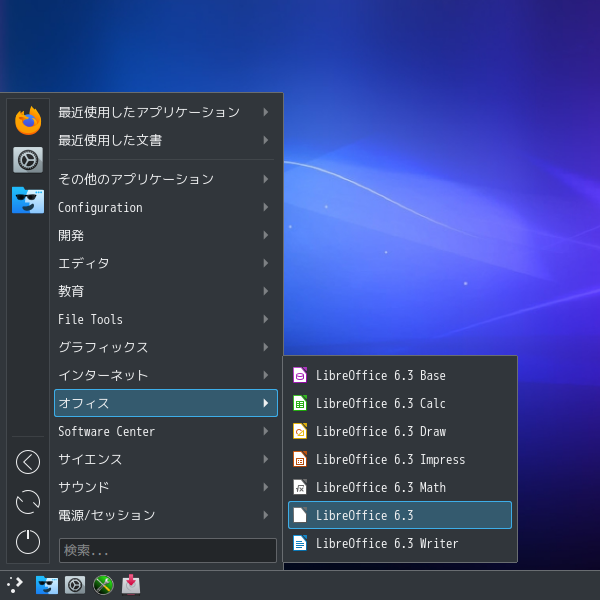Expand 開発 submenu arrow

tap(266, 235)
